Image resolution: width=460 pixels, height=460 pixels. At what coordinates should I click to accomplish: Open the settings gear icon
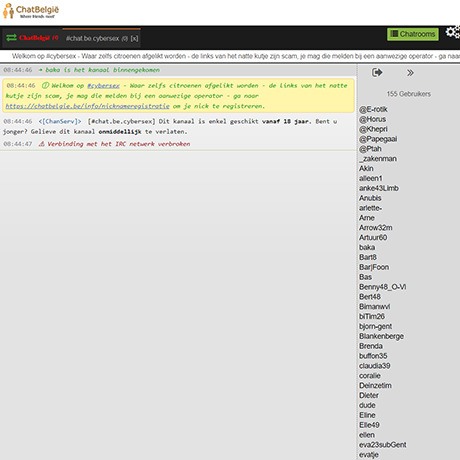(453, 32)
